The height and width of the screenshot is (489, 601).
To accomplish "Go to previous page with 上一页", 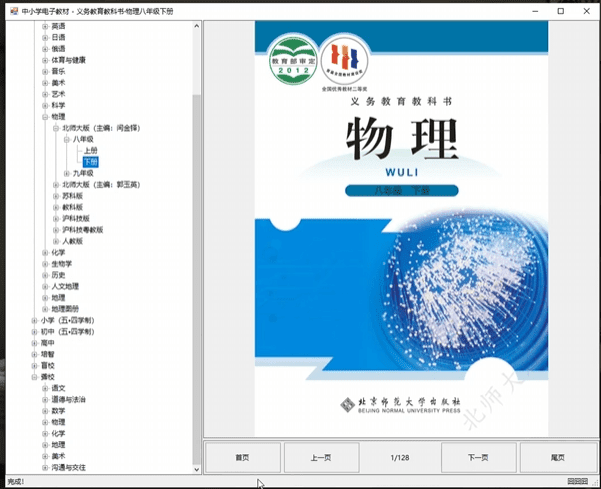I will tap(320, 457).
